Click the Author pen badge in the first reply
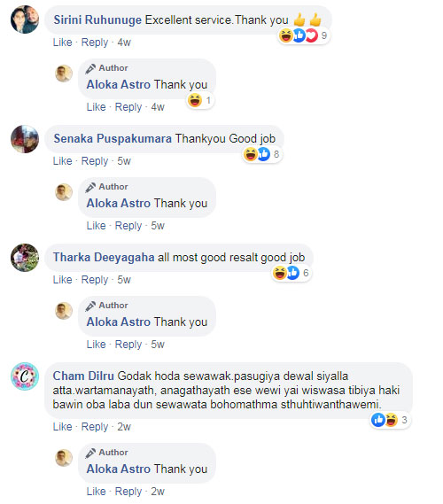Viewport: 443px width, 504px height. click(x=90, y=68)
